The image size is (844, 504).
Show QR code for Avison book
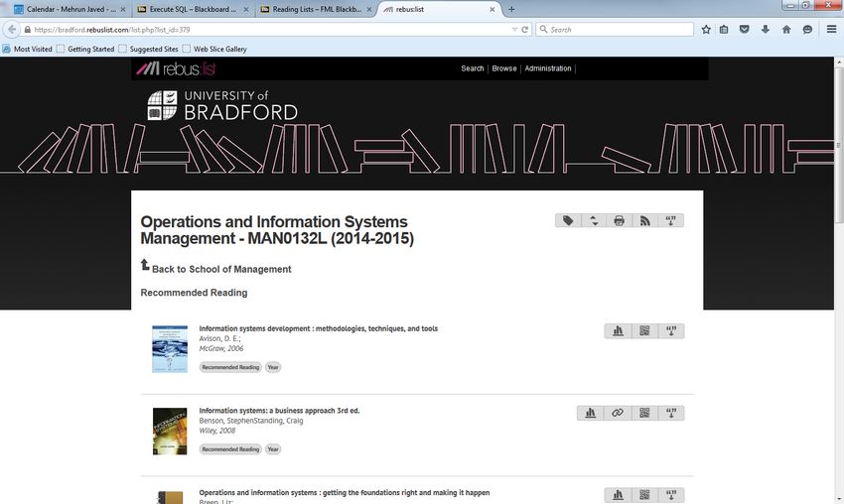[644, 330]
